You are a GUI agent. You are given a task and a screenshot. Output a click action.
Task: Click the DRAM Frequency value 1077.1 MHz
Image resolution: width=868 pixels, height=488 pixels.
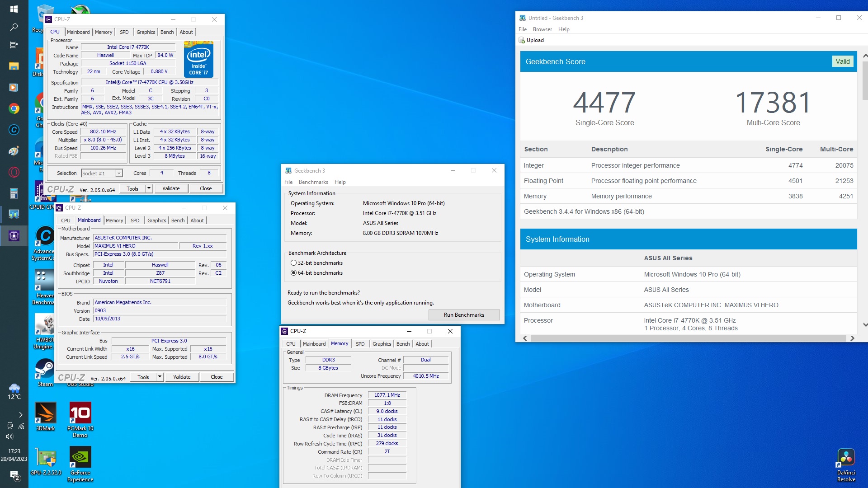coord(387,395)
